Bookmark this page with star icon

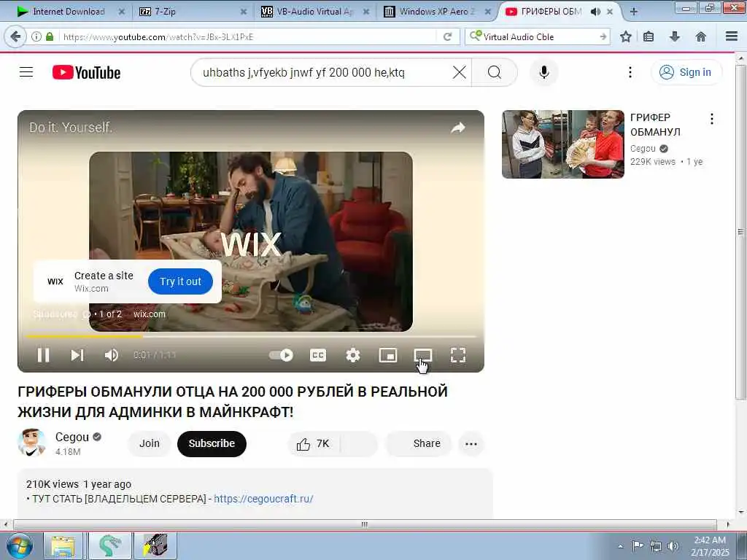(626, 36)
